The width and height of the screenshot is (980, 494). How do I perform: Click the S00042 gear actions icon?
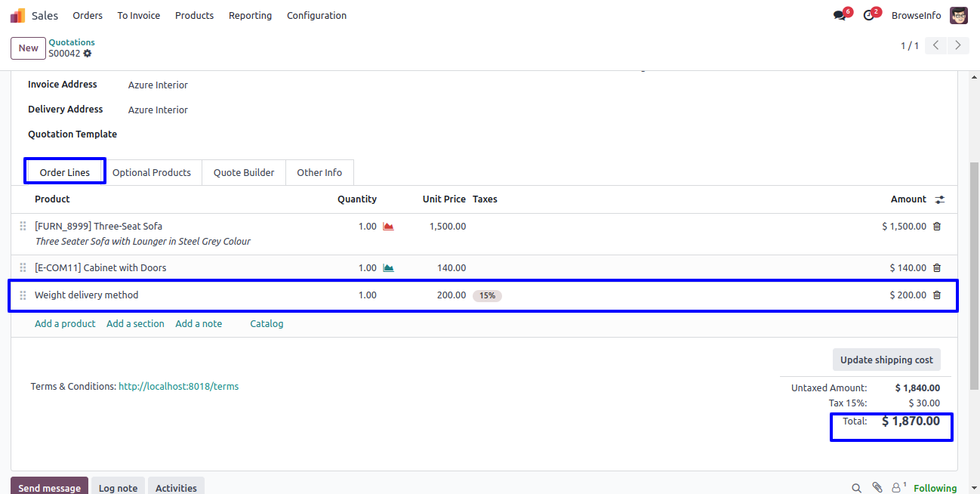(88, 54)
